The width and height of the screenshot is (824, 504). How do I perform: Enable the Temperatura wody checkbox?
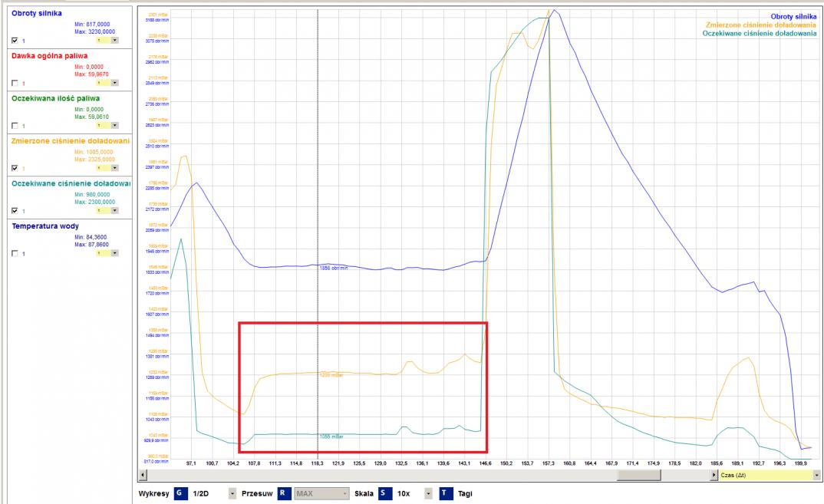(x=15, y=254)
